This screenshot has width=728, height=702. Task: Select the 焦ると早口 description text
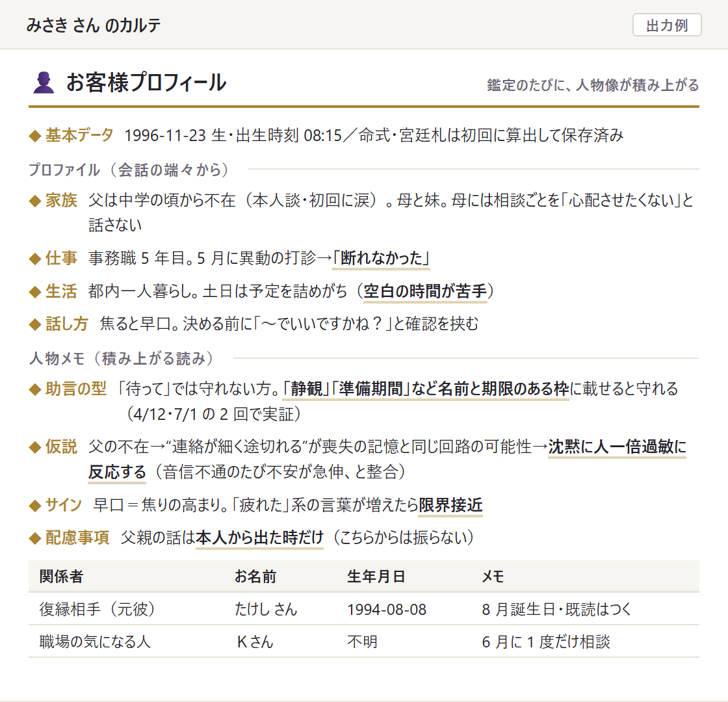[x=289, y=324]
